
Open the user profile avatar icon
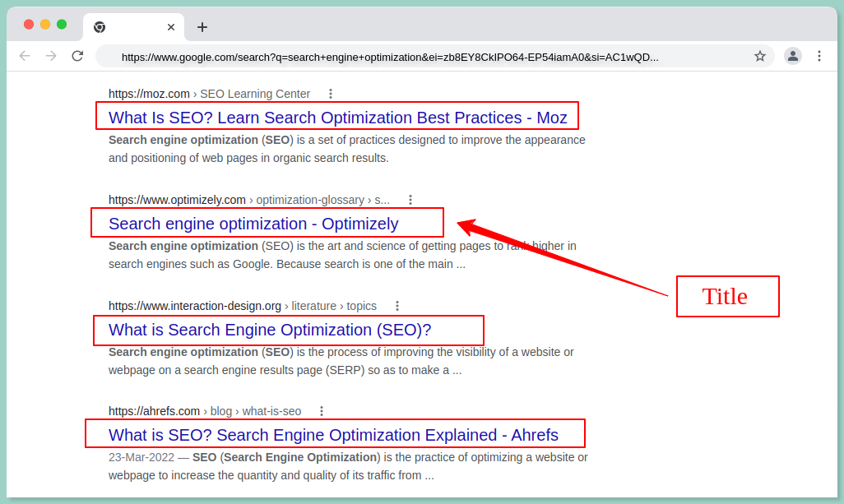pos(792,56)
